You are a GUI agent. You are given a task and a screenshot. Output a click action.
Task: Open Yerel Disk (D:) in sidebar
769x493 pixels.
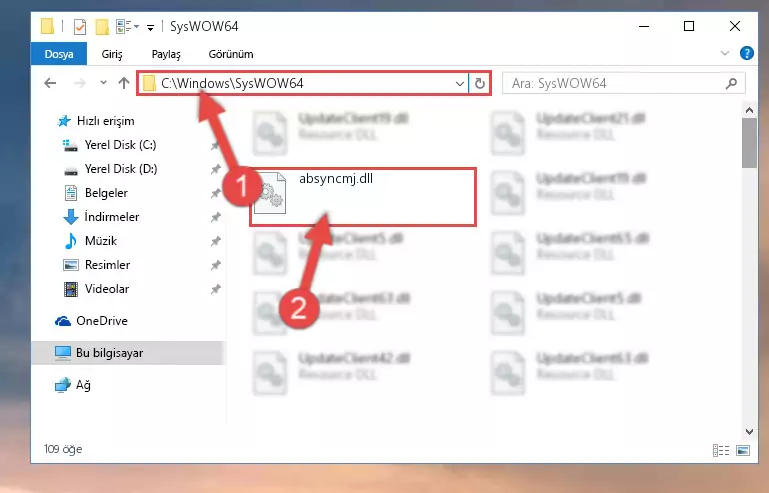coord(121,169)
